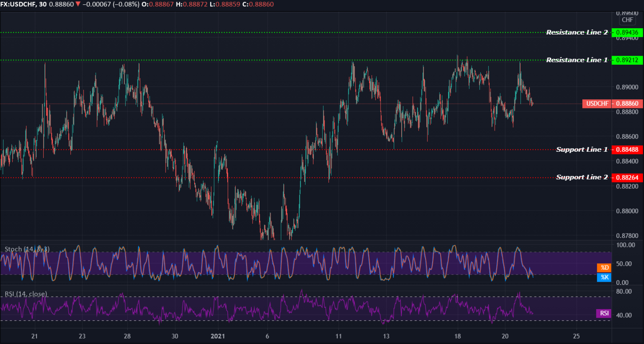Click the blue %K stochastic label

(x=604, y=277)
